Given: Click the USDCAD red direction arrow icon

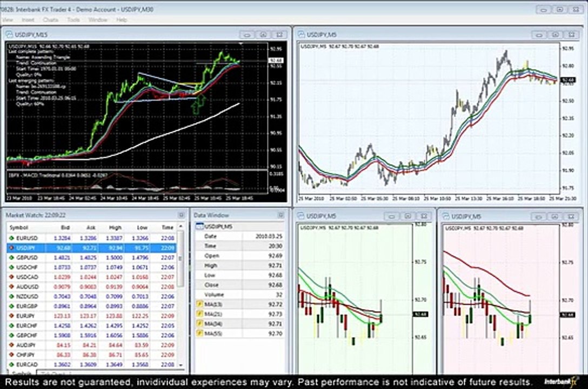Looking at the screenshot, I should click(x=12, y=277).
